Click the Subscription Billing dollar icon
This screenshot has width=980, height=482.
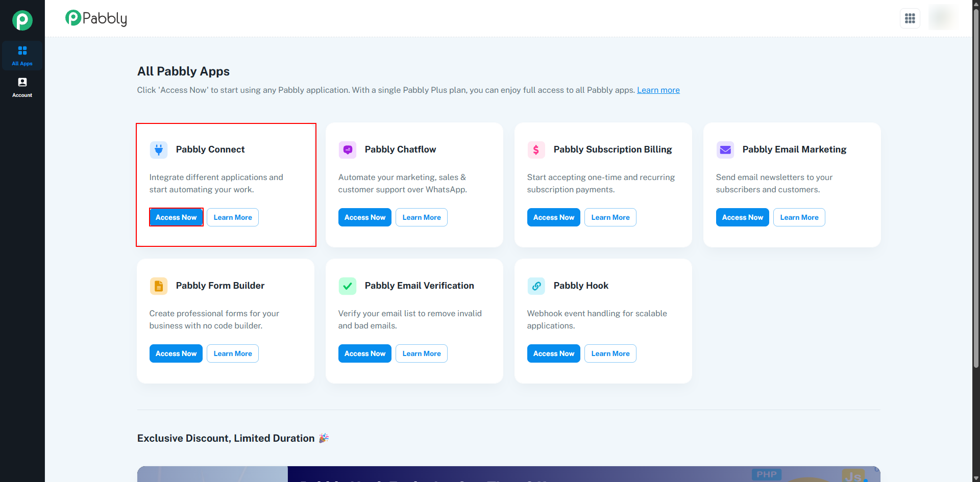536,149
